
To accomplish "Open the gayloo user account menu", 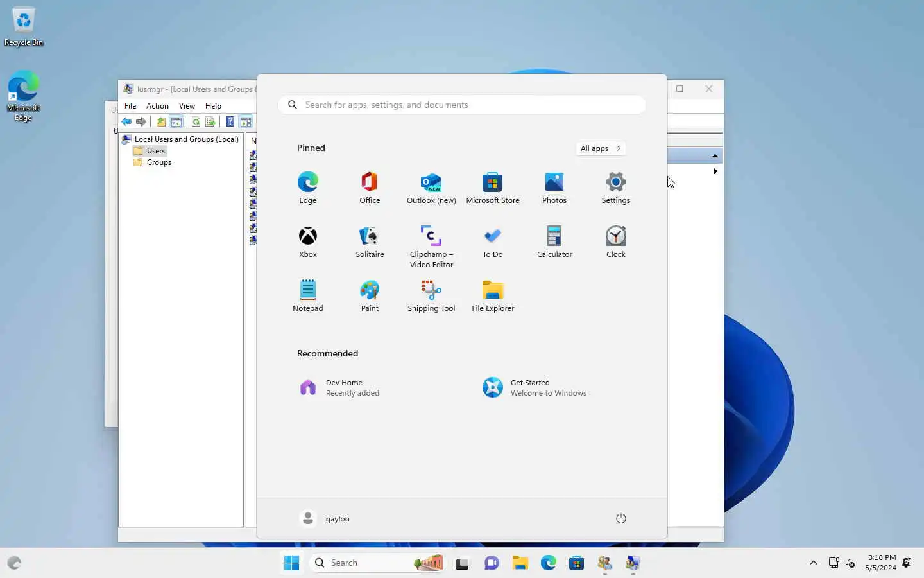I will (x=325, y=518).
